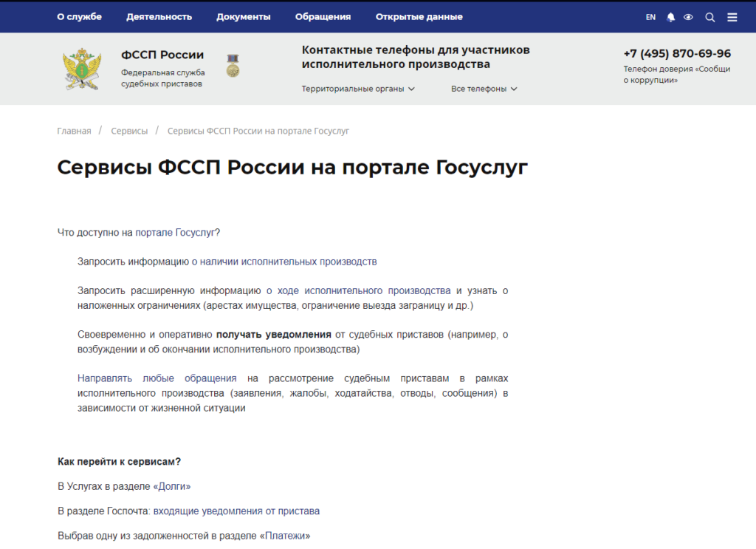Click the phone number +7 (495) 870-69-96
The width and height of the screenshot is (756, 549).
point(677,54)
